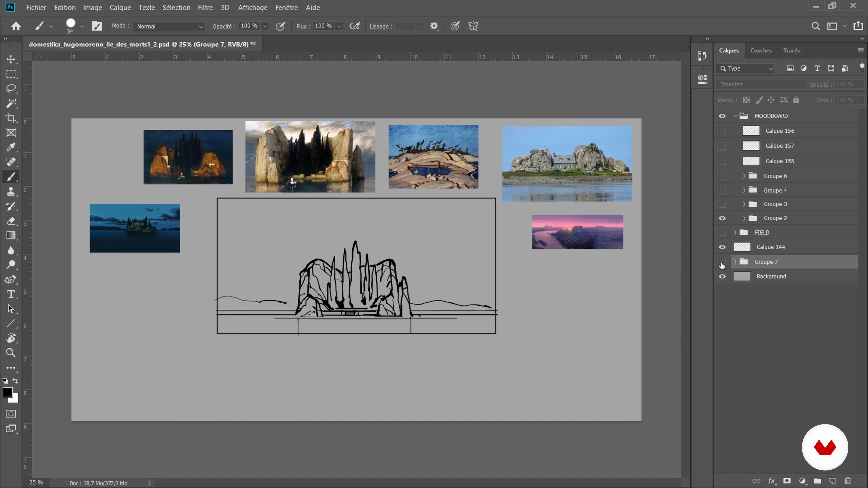Select the Clone Stamp tool
This screenshot has width=868, height=488.
(x=11, y=191)
